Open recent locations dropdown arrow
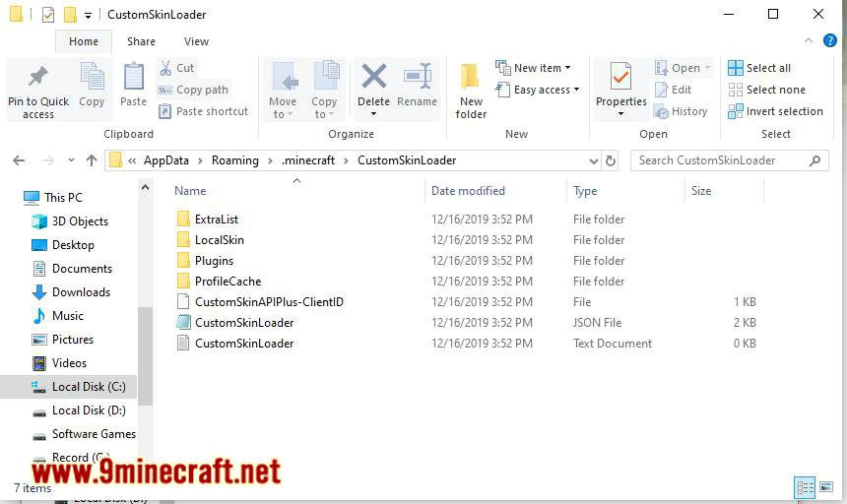 [71, 160]
